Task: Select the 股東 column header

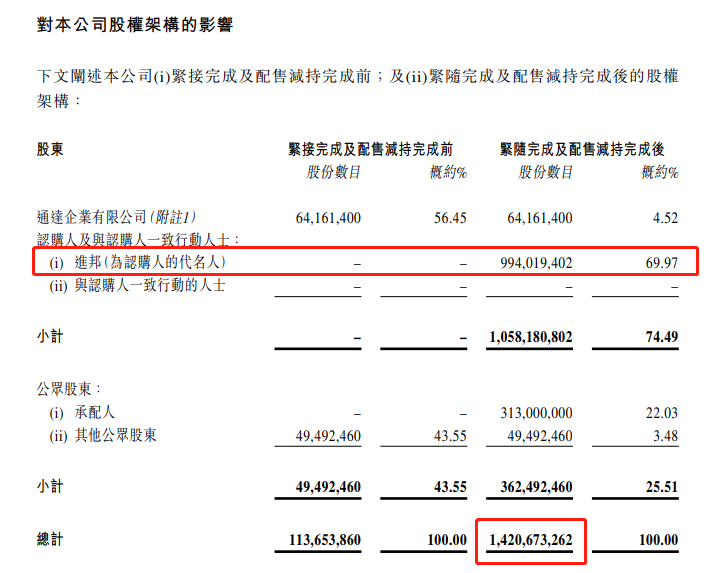Action: [x=50, y=149]
